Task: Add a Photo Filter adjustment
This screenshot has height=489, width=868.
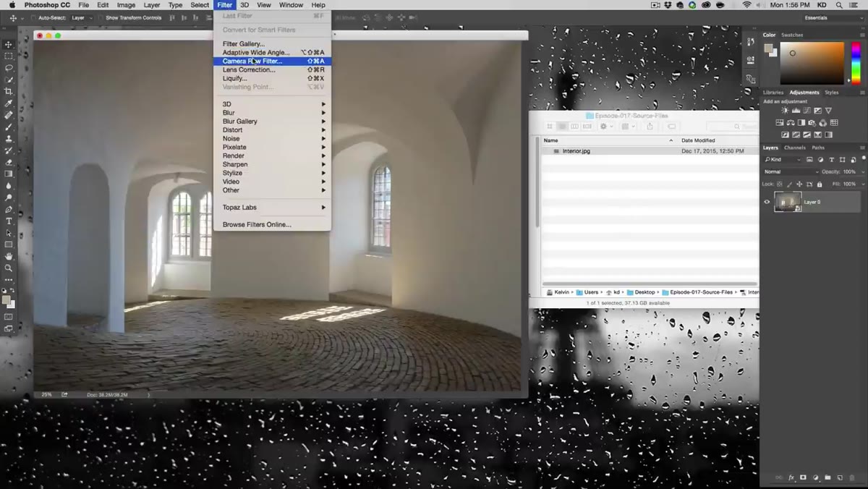Action: pyautogui.click(x=812, y=123)
